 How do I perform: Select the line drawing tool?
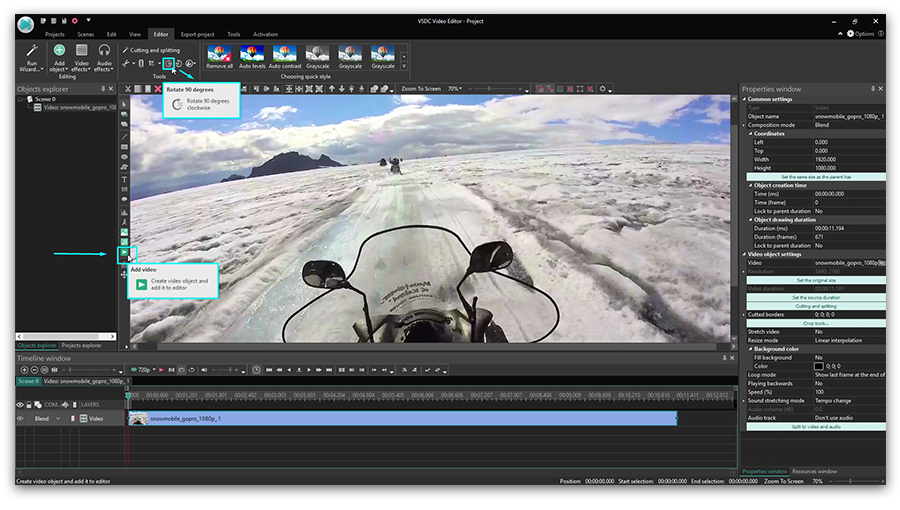[124, 137]
